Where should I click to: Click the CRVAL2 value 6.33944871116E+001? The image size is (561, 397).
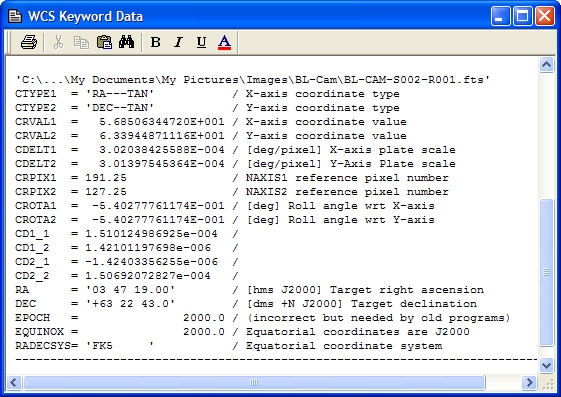pyautogui.click(x=162, y=136)
